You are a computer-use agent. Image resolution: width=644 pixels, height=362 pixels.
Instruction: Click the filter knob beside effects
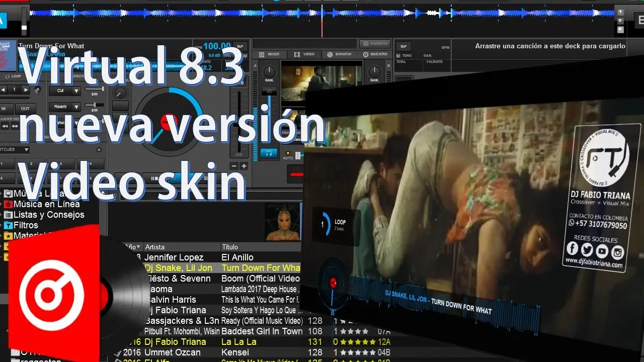[120, 93]
